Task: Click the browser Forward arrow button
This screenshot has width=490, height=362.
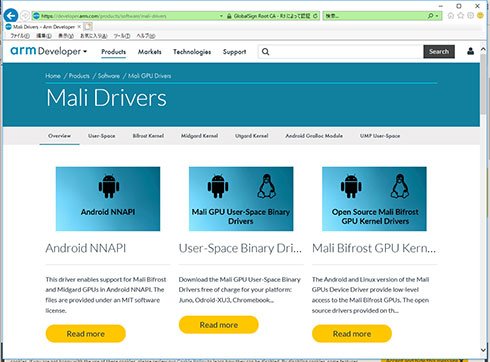Action: 25,16
